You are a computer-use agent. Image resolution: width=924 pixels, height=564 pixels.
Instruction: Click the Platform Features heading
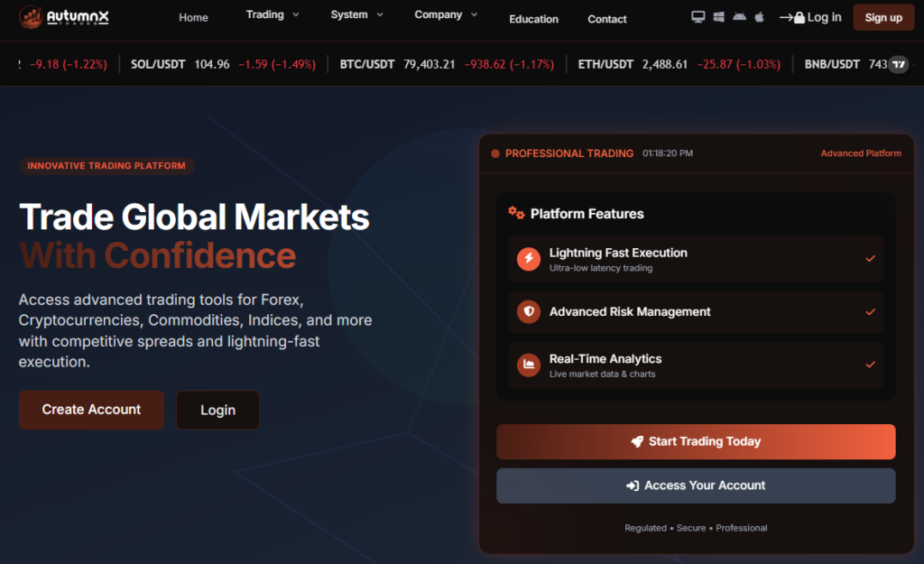click(587, 214)
